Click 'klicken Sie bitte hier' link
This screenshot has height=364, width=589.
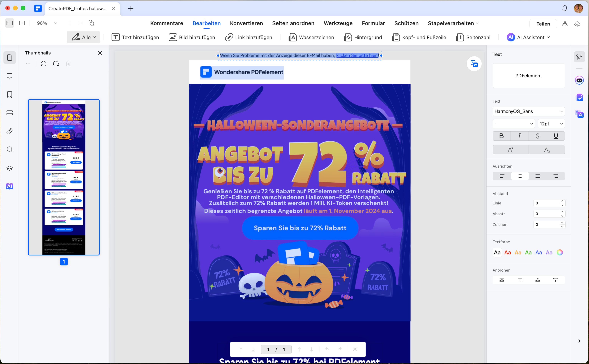(357, 56)
